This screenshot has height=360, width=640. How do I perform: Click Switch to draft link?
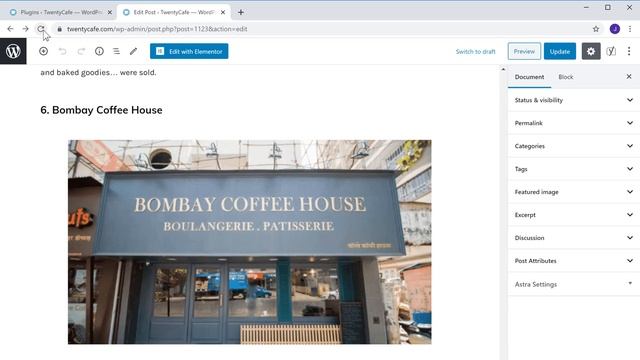(x=476, y=51)
